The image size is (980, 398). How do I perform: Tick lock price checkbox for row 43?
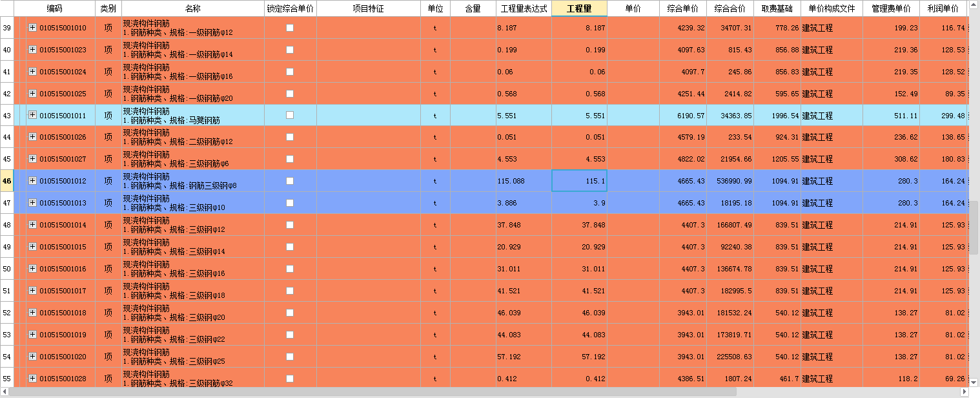[290, 115]
